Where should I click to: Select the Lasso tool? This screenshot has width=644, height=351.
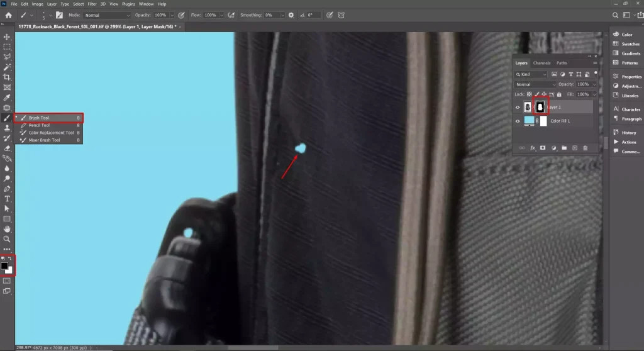coord(7,57)
